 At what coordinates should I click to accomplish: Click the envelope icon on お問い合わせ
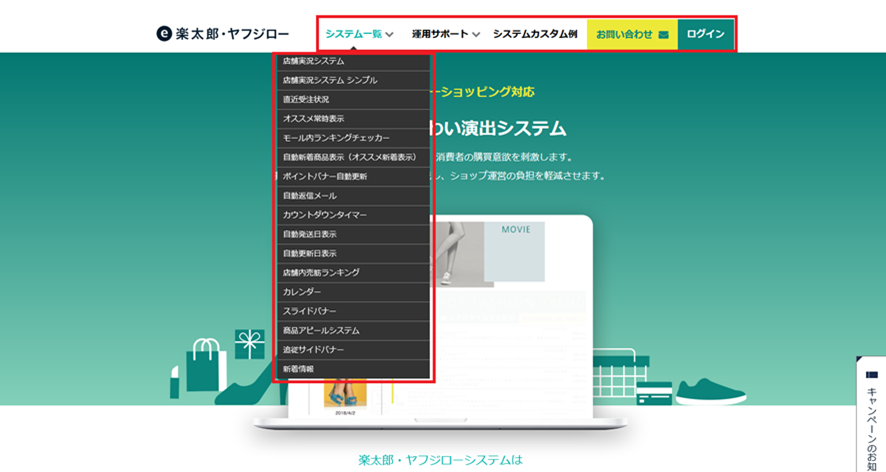point(663,34)
